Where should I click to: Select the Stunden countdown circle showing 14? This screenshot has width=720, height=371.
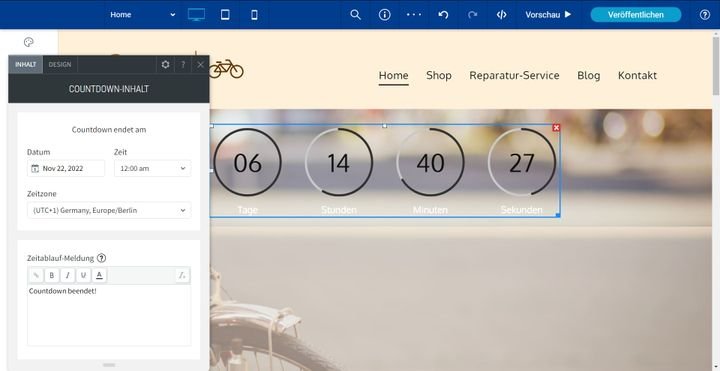coord(339,163)
